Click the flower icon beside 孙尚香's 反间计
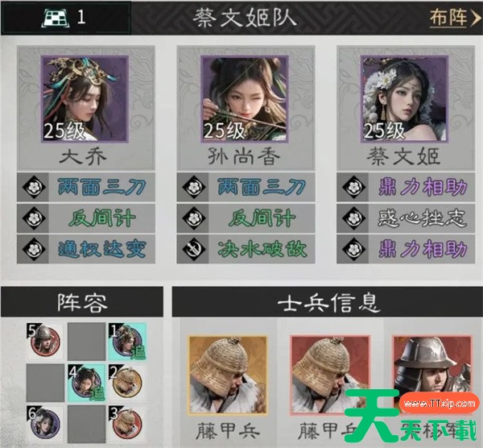This screenshot has width=483, height=448. 193,218
